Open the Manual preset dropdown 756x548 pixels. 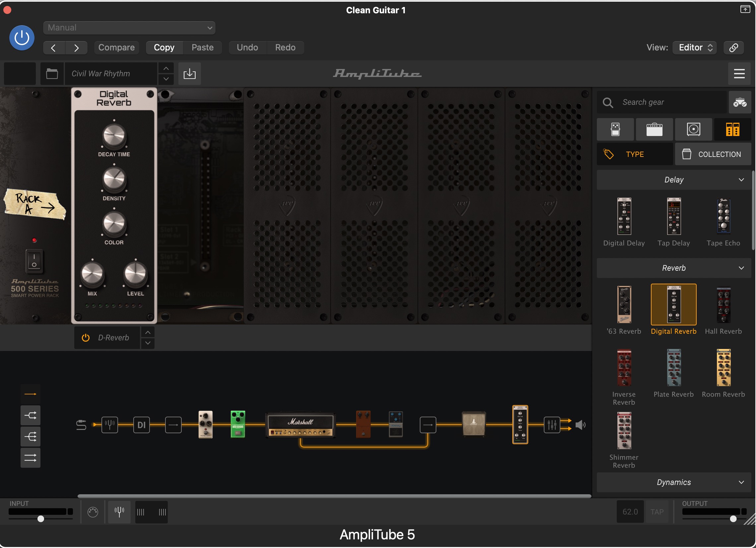coord(129,28)
